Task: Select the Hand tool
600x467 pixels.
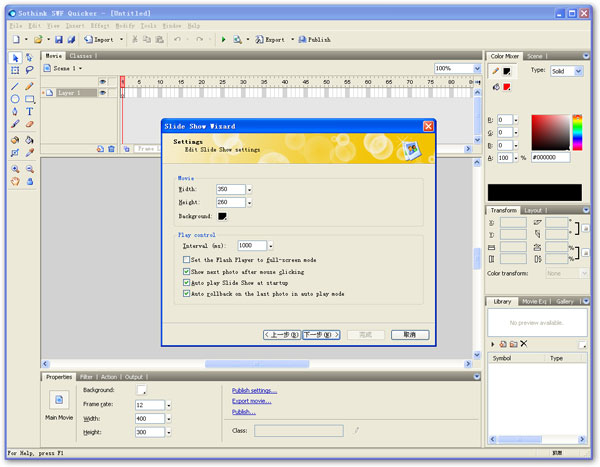Action: [x=15, y=181]
